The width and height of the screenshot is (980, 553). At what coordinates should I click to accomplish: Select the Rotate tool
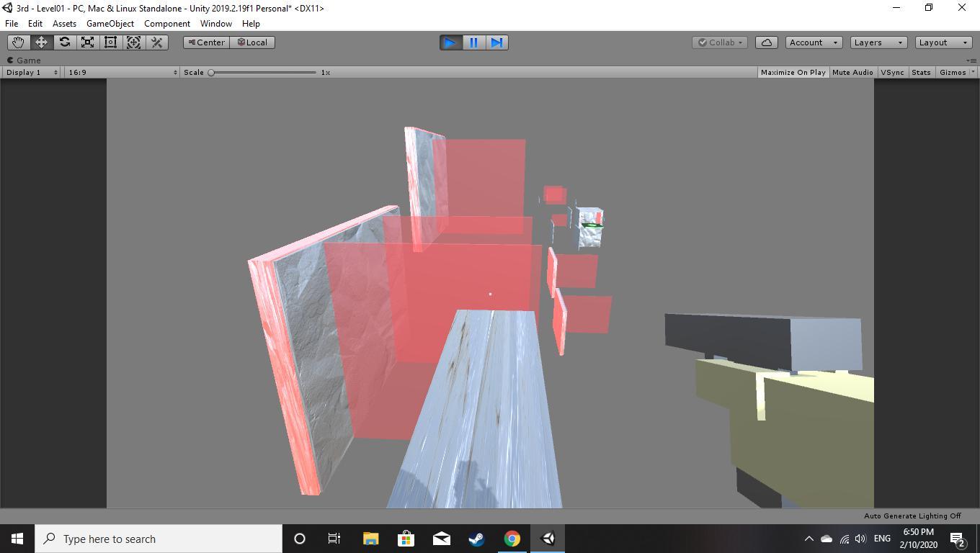click(x=64, y=42)
